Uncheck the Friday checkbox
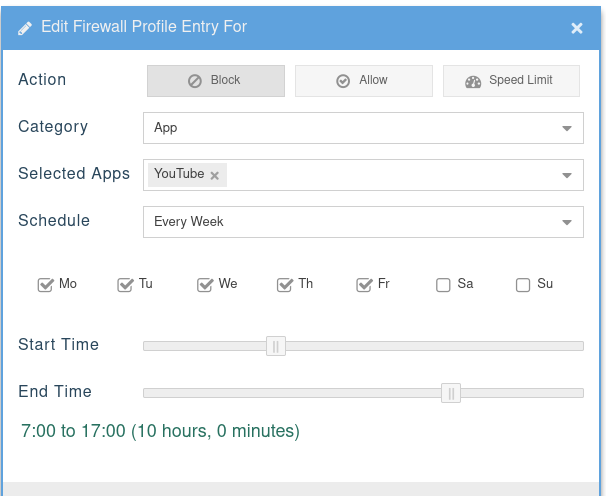 point(364,285)
